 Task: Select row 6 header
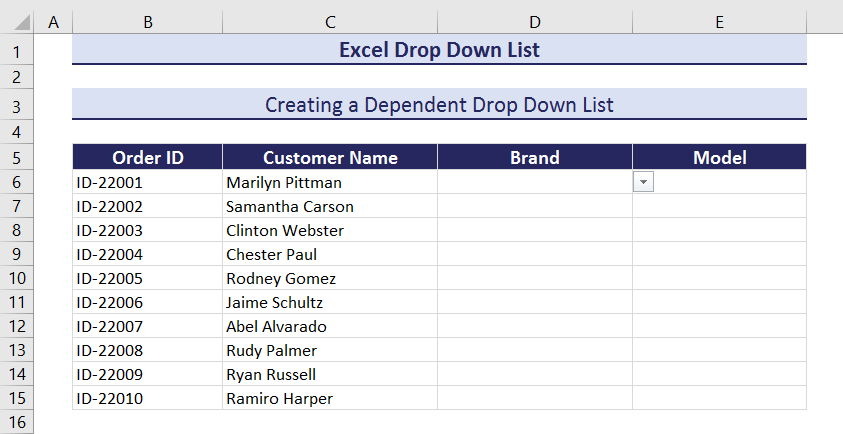[17, 182]
